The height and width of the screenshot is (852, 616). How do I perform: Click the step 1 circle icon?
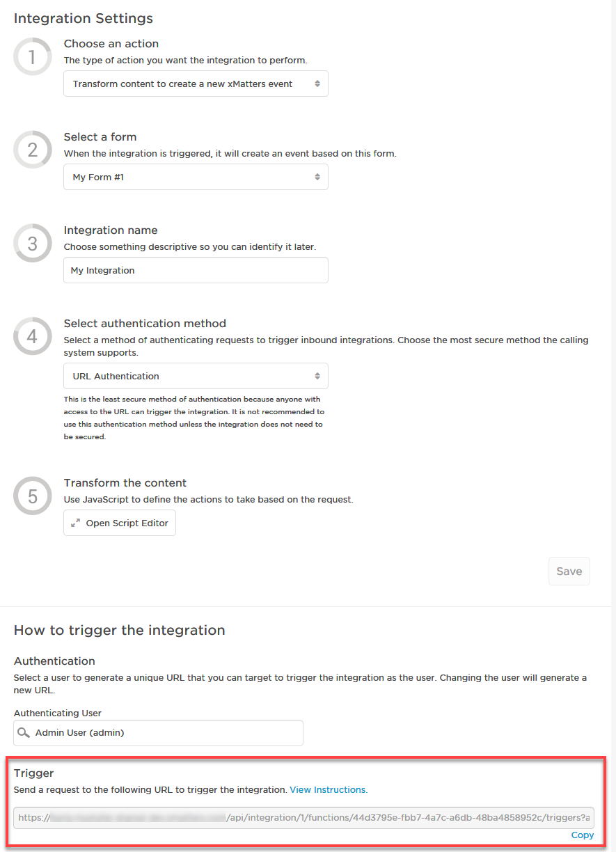click(33, 57)
